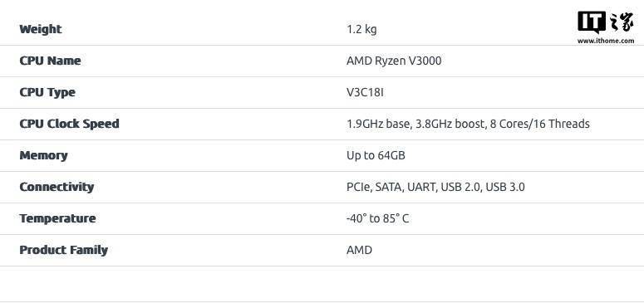Click the 1.9GHz base clock speed text
Screen dimensions: 644x303
click(379, 124)
